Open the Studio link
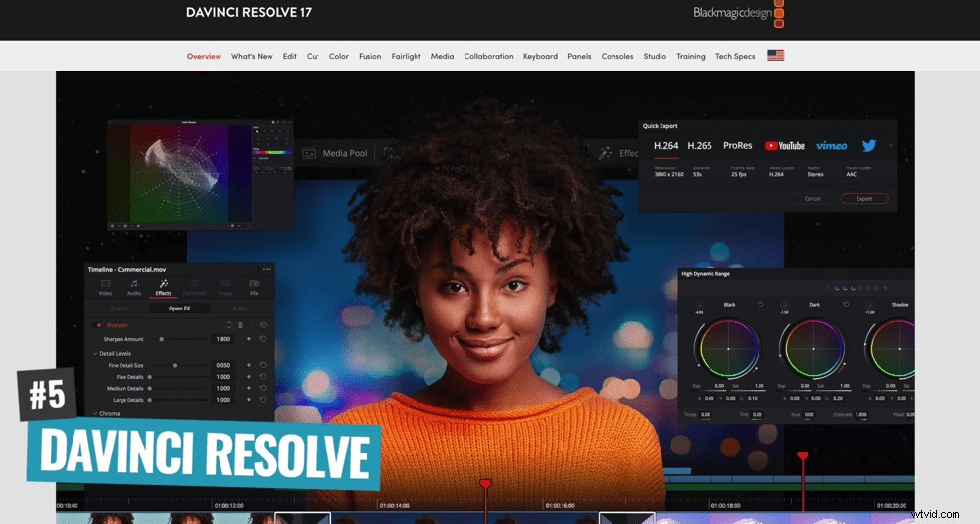Image resolution: width=980 pixels, height=524 pixels. [x=655, y=56]
